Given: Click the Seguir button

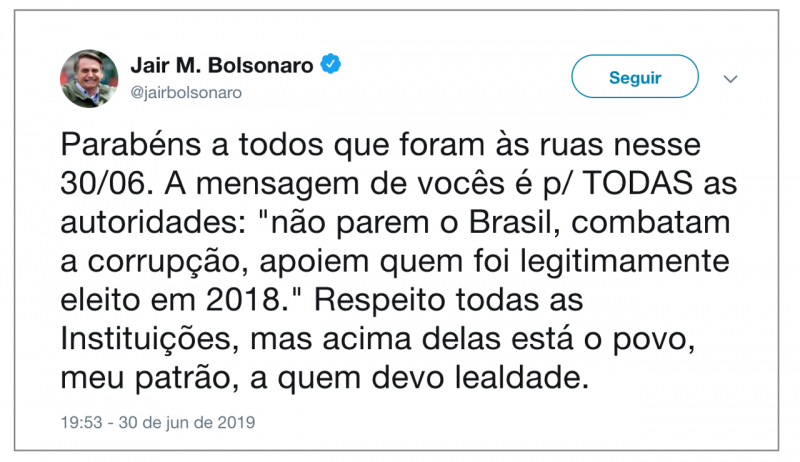Looking at the screenshot, I should pyautogui.click(x=634, y=77).
